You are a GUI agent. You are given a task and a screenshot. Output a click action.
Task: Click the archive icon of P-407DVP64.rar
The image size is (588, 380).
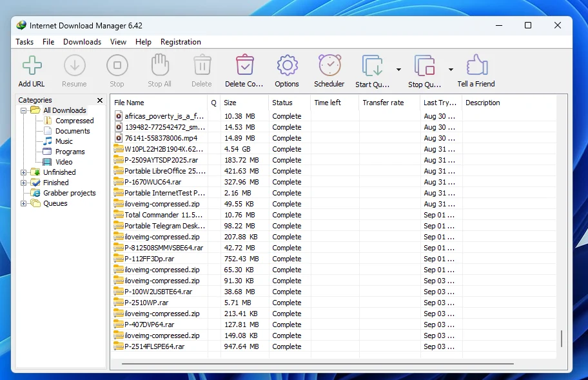point(119,325)
